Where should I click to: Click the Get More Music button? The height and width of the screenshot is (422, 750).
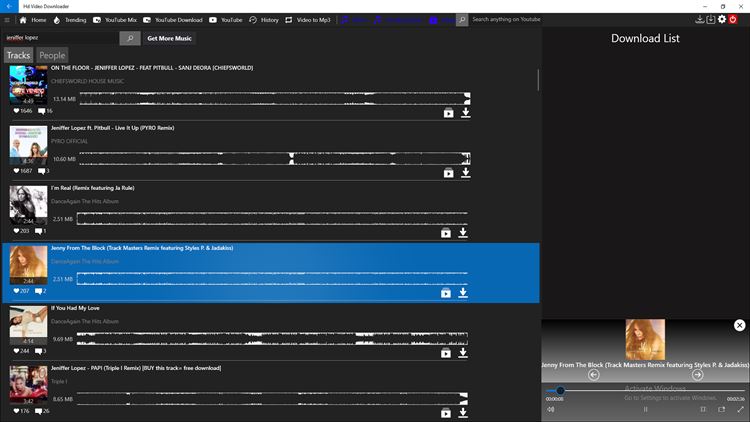169,38
